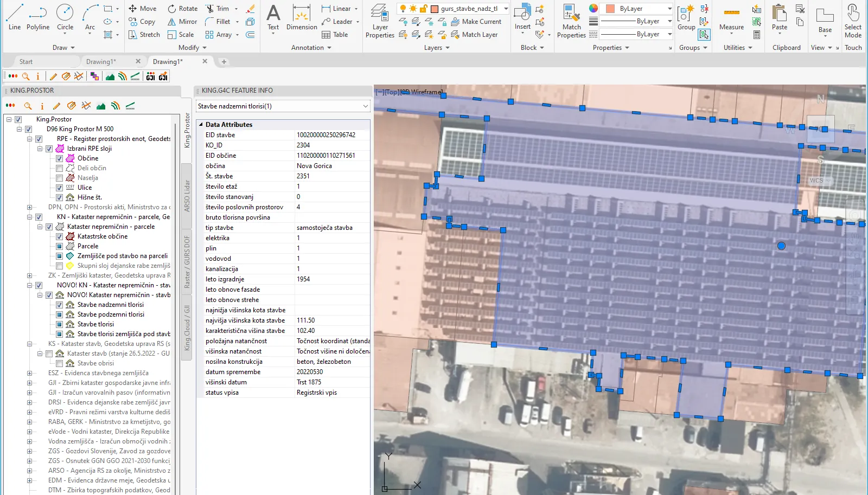Click the Dimension tool icon
Image resolution: width=868 pixels, height=495 pixels.
pyautogui.click(x=302, y=17)
